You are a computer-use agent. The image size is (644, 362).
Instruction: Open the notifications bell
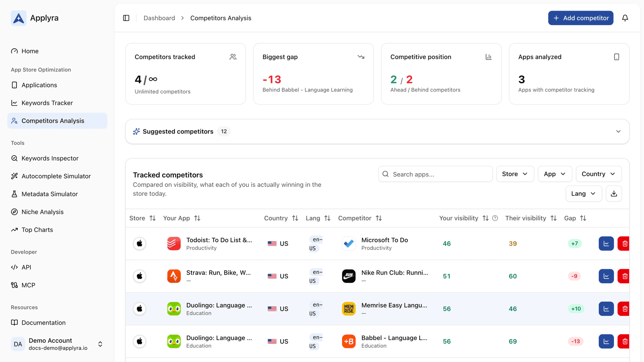625,18
